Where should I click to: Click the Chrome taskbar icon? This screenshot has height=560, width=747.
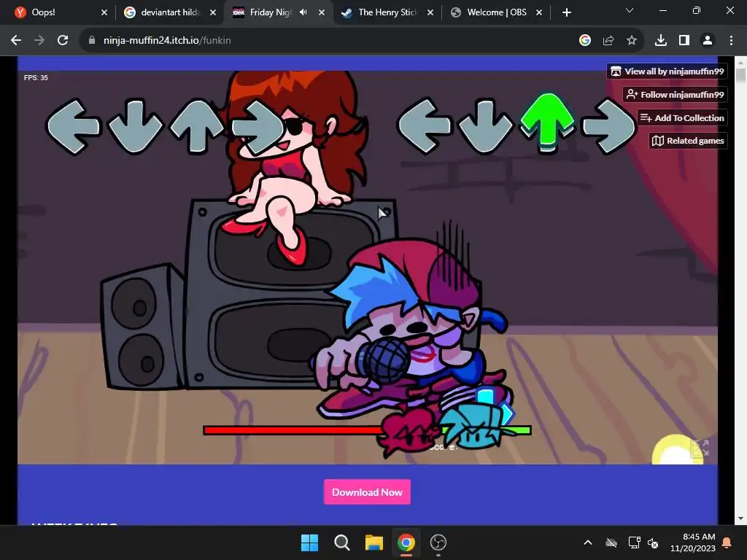(406, 542)
